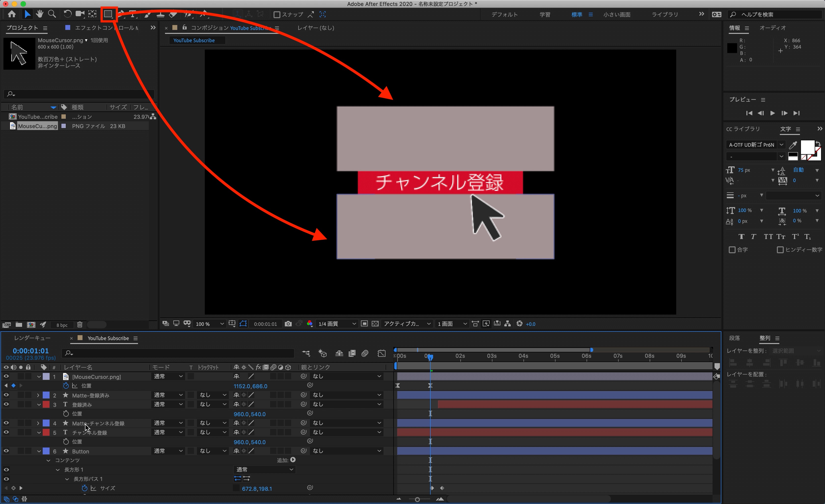Viewport: 825px width, 504px height.
Task: Click the Home icon in toolbar
Action: pos(12,14)
